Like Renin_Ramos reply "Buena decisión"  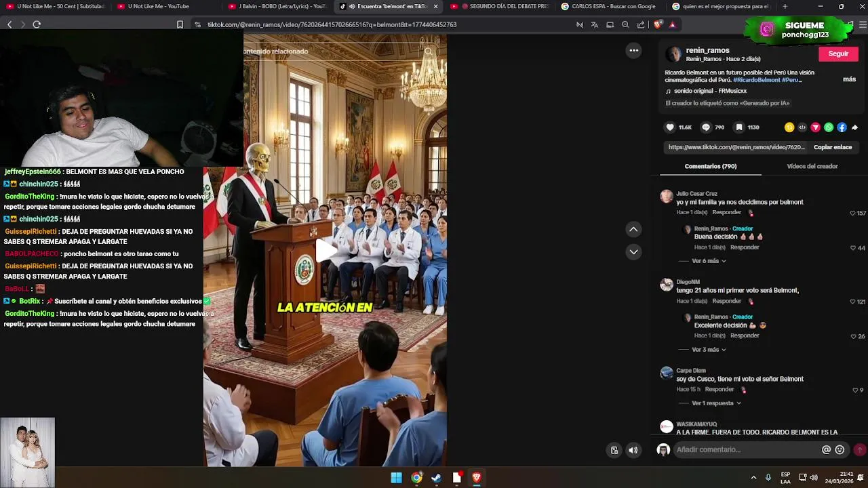pos(853,248)
